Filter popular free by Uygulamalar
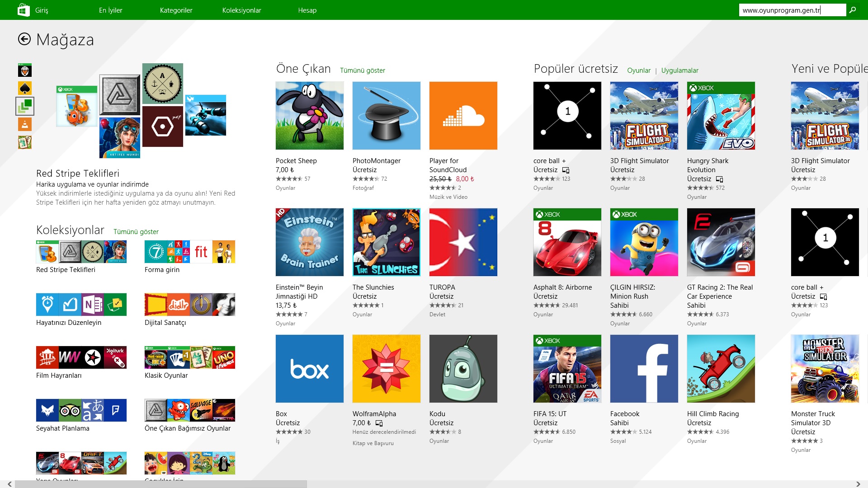The image size is (868, 488). (x=680, y=70)
